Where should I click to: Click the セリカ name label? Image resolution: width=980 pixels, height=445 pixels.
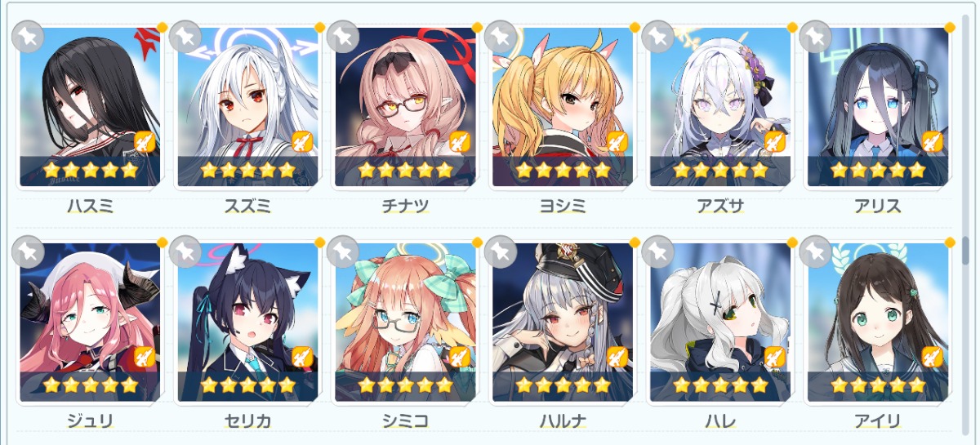[247, 421]
